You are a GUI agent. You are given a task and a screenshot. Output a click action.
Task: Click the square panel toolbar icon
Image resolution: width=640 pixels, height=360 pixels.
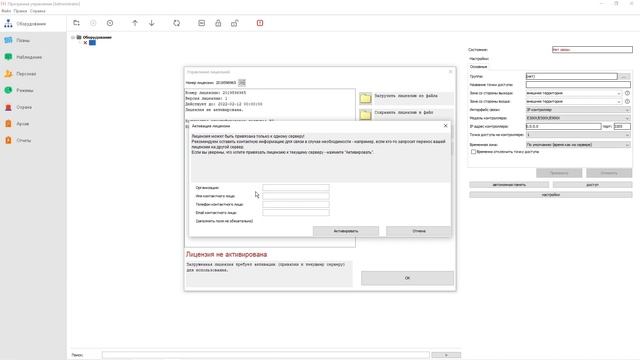click(201, 23)
